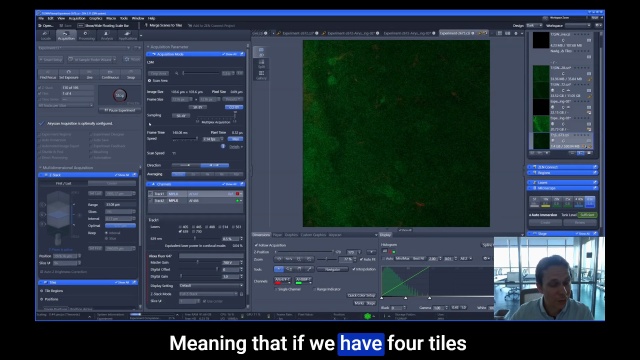
Task: Select the green image thumbnail in file list
Action: point(541,124)
